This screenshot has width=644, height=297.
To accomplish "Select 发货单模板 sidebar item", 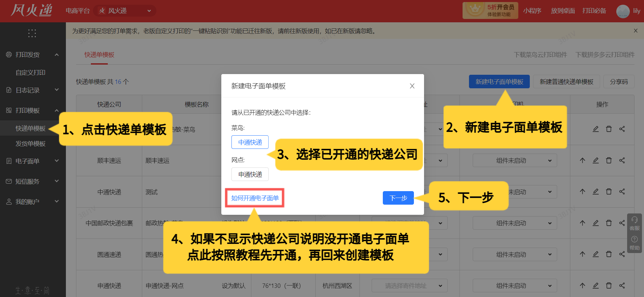I will [x=30, y=143].
